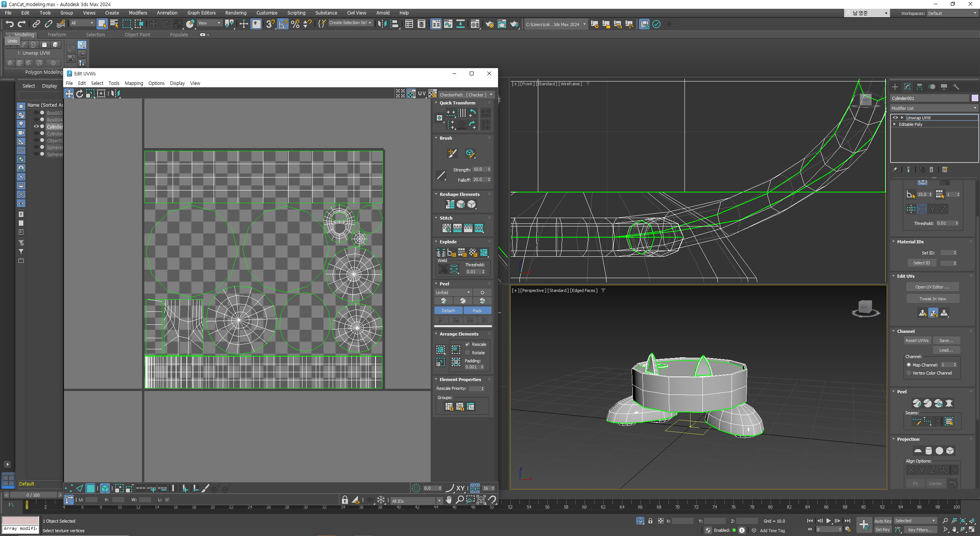Click the Relax Brush icon
The image size is (980, 536).
click(x=470, y=153)
